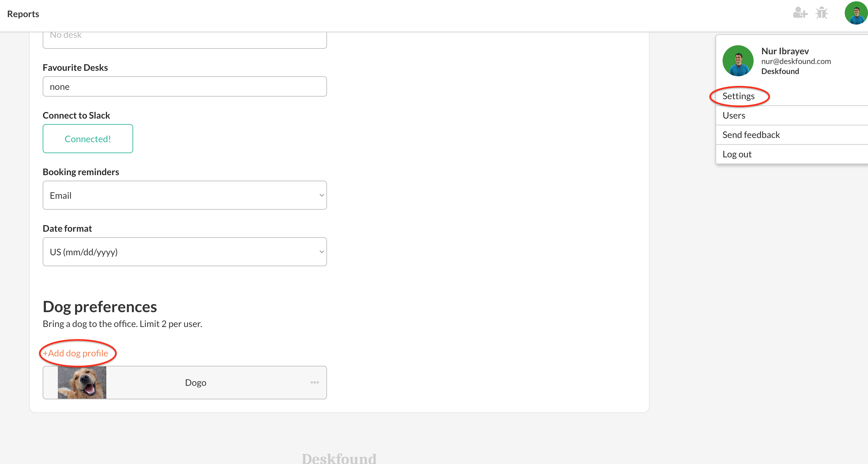Choose Send feedback menu item
This screenshot has width=868, height=464.
pyautogui.click(x=751, y=135)
